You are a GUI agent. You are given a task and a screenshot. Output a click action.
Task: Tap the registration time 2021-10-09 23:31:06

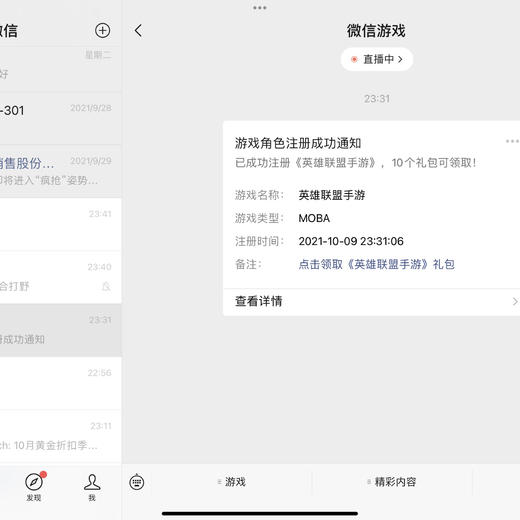point(351,241)
